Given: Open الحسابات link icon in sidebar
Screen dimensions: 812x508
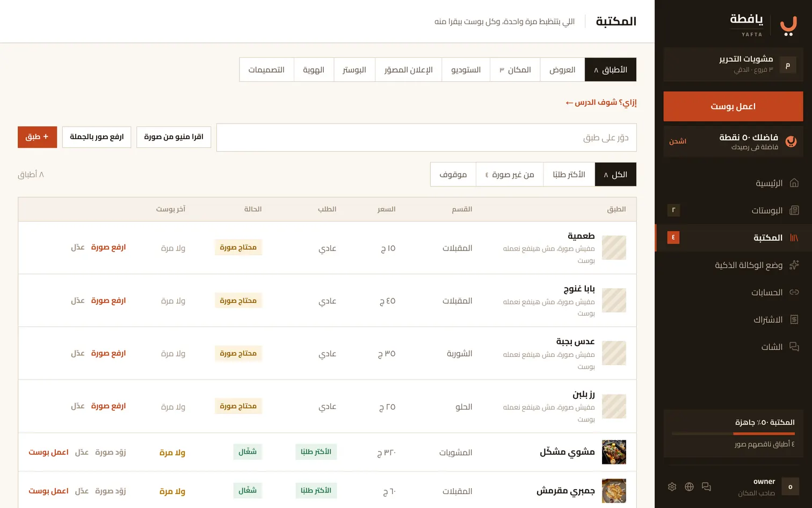Looking at the screenshot, I should (x=794, y=292).
